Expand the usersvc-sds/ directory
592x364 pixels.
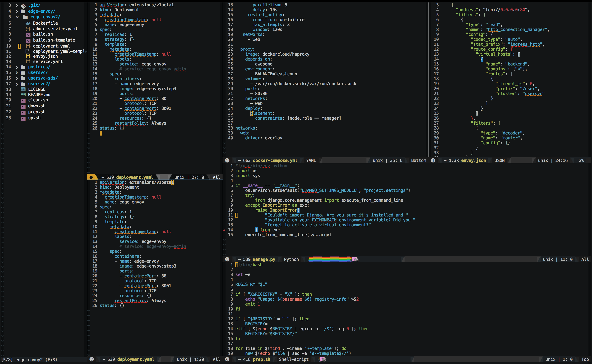[x=17, y=78]
